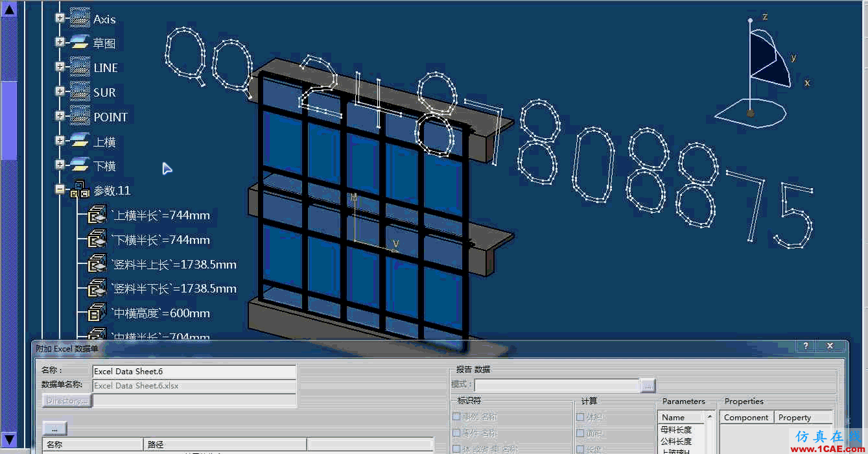The height and width of the screenshot is (454, 868).
Task: Expand the Axis tree node
Action: coord(60,18)
